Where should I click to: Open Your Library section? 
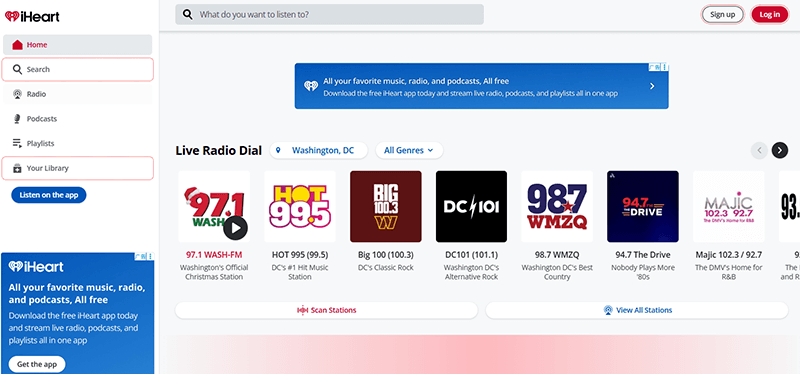[x=78, y=168]
